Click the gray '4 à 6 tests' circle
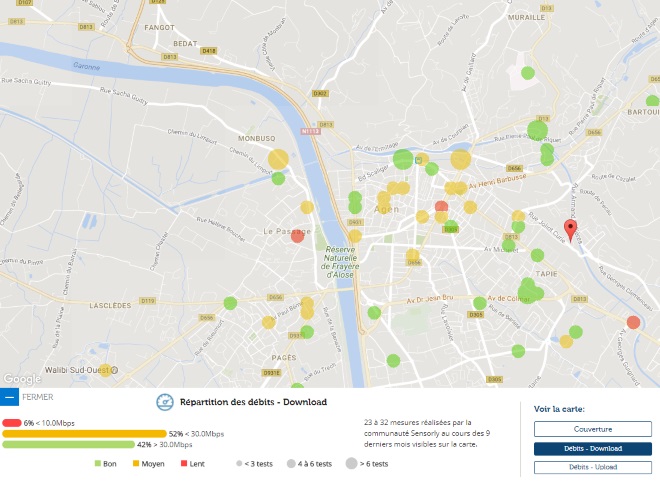 tap(291, 464)
